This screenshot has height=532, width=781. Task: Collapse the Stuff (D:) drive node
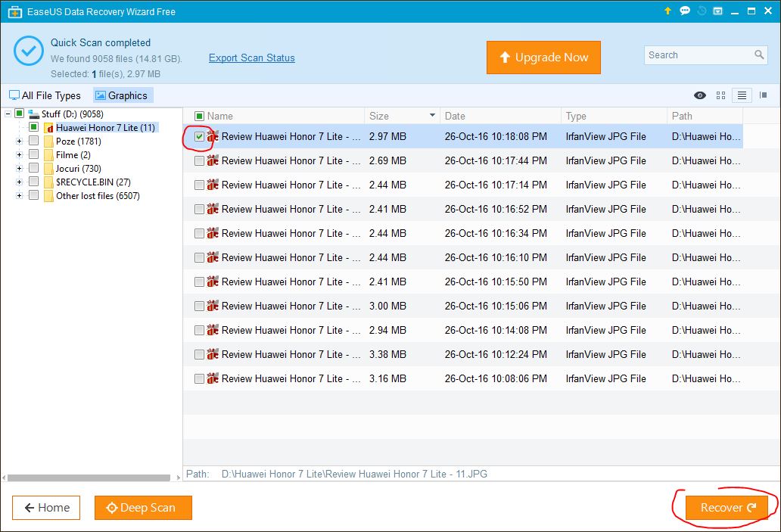[7, 114]
